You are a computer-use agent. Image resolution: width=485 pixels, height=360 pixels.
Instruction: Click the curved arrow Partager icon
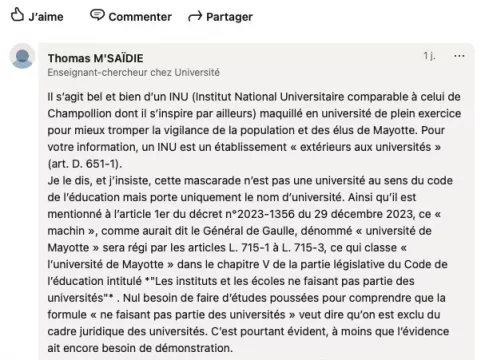point(195,16)
